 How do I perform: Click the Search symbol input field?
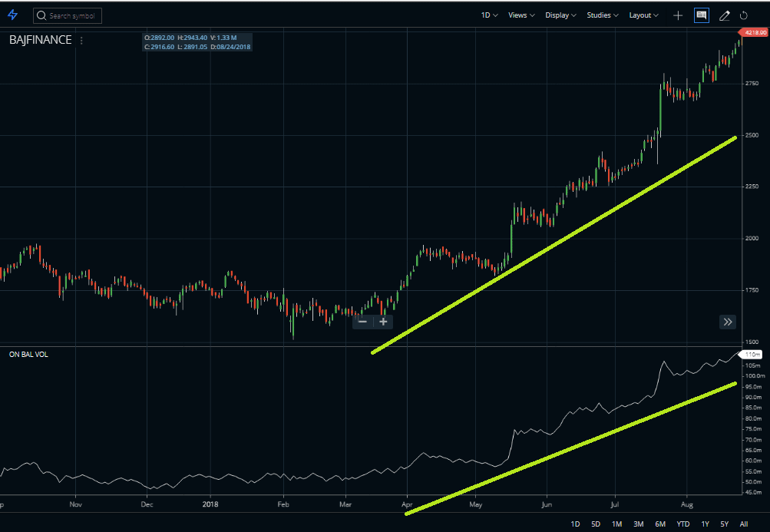[68, 15]
